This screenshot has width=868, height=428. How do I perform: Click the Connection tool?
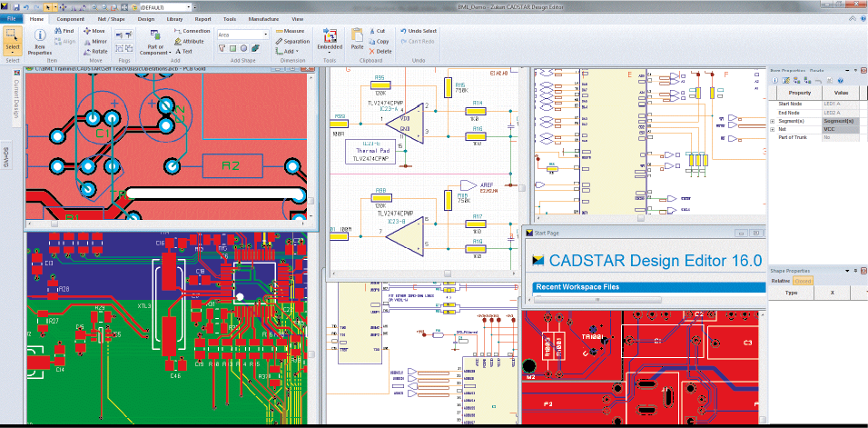point(191,31)
